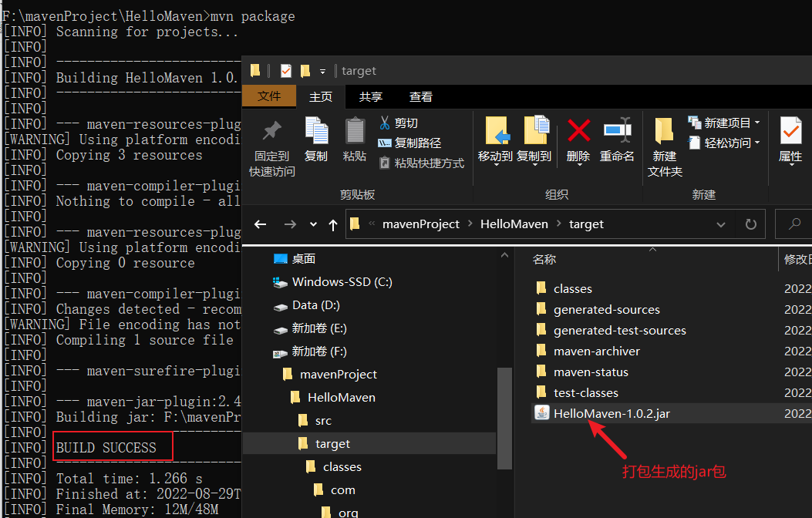Viewport: 812px width, 518px height.
Task: Select 新加卷 (F:) drive
Action: point(310,352)
